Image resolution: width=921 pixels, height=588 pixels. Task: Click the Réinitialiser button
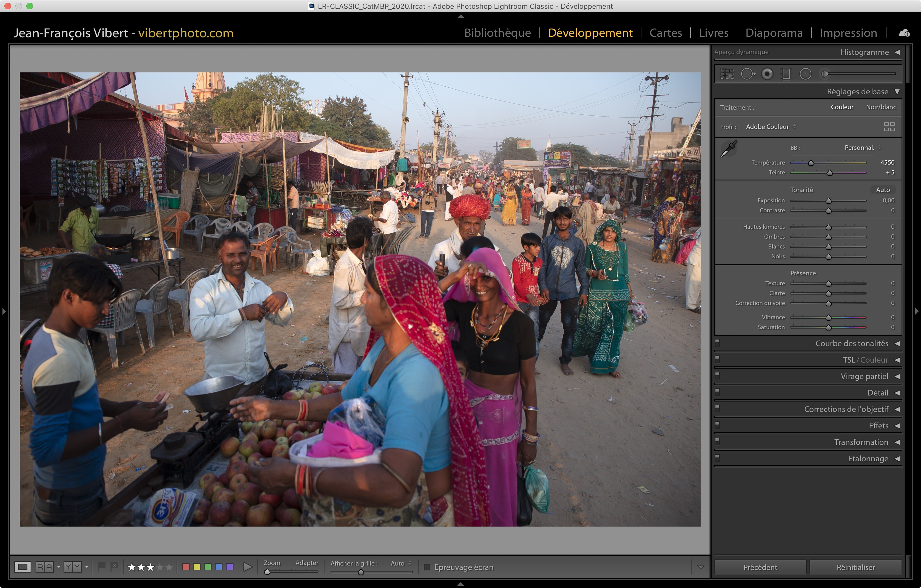[855, 567]
